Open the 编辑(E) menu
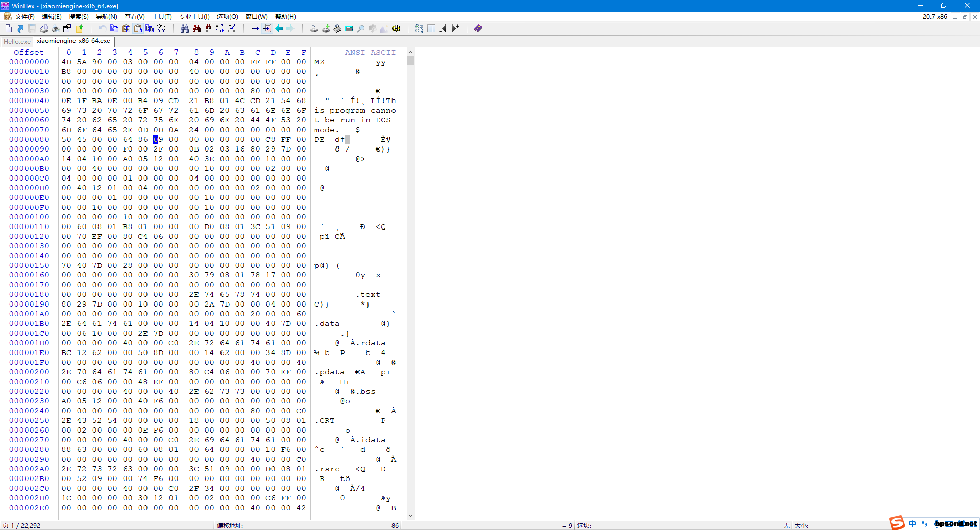Screen dimensions: 980x530 (52, 17)
